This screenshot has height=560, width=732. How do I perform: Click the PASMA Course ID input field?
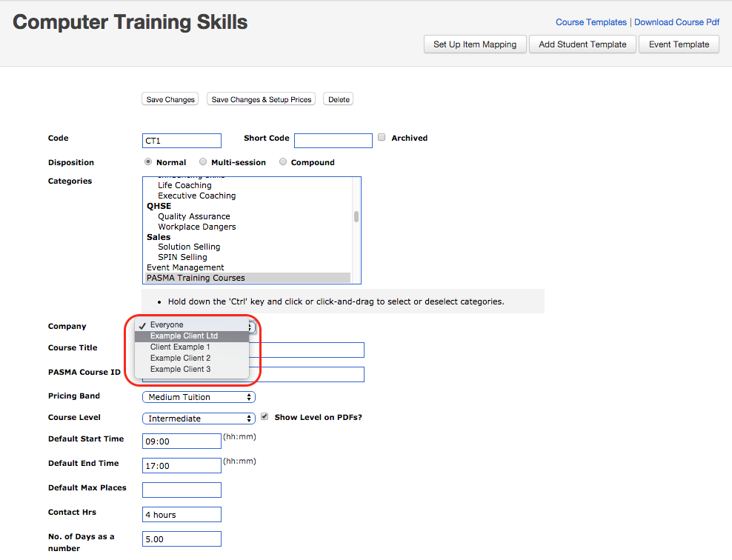307,374
